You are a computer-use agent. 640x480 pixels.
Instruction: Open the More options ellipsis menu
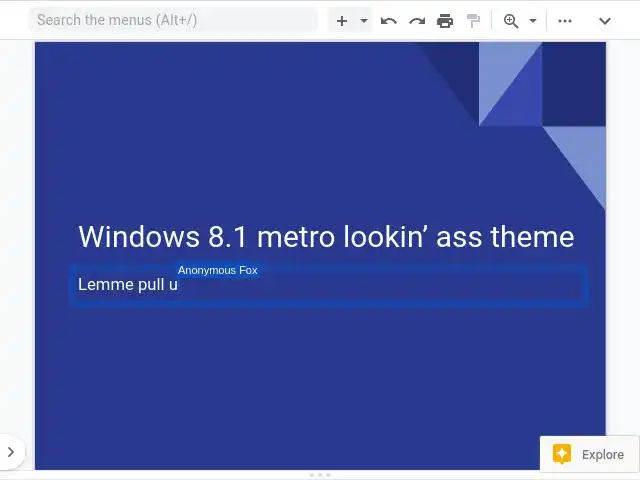click(x=564, y=20)
